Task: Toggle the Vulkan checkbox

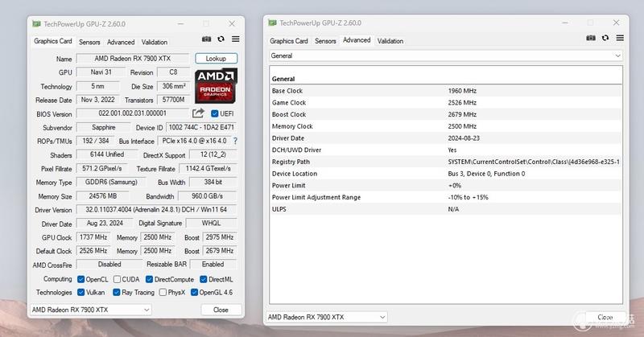Action: 81,292
